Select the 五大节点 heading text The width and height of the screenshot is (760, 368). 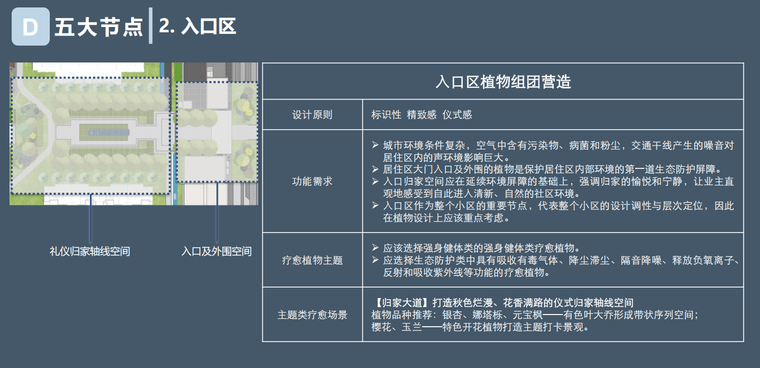click(99, 27)
